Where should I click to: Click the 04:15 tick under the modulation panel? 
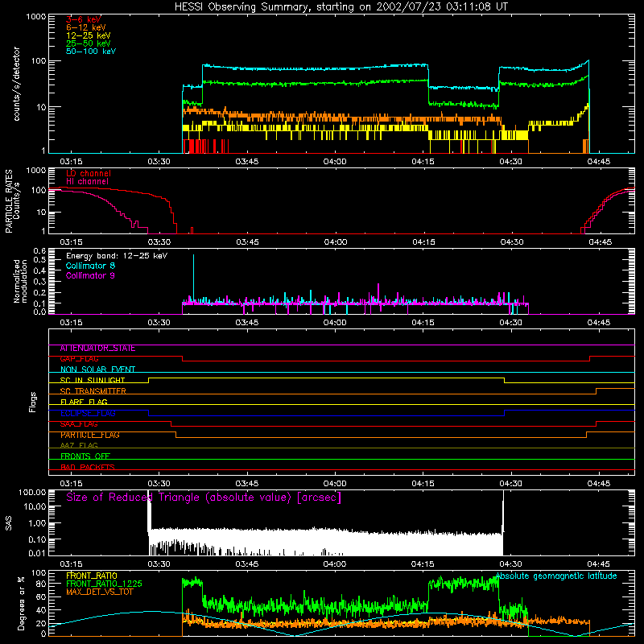click(423, 323)
